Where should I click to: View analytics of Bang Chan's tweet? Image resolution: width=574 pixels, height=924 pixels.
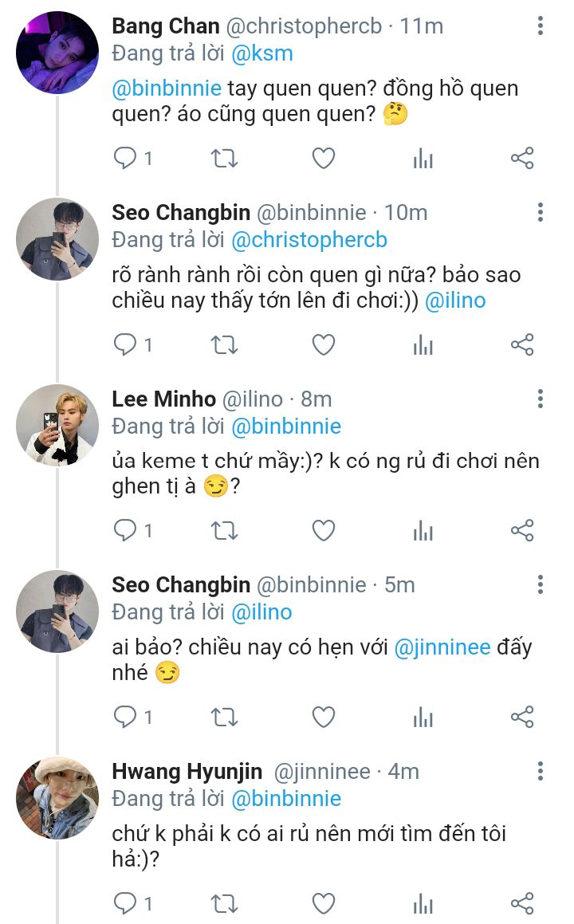[x=423, y=159]
